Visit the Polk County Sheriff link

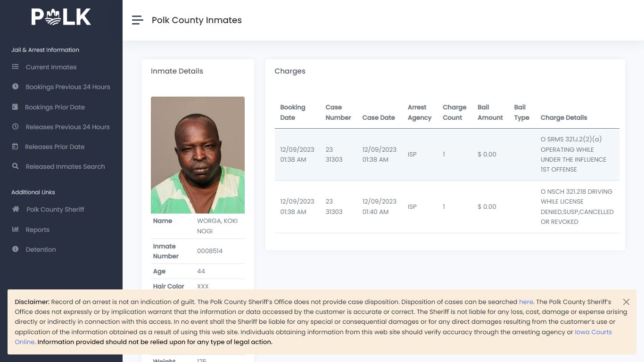coord(55,209)
